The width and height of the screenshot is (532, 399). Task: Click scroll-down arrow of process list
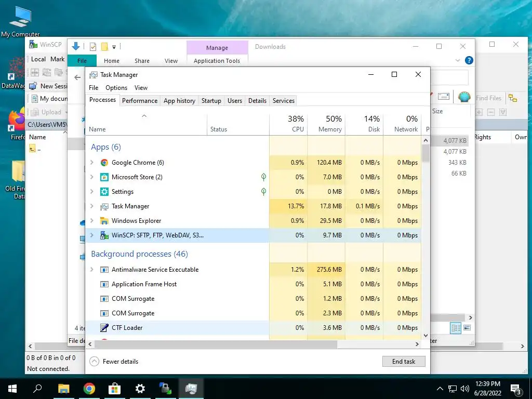pyautogui.click(x=426, y=336)
